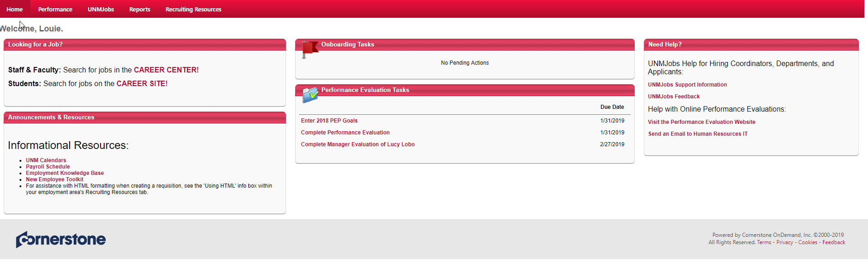Click the Due Date column header
Viewport: 868px width, 266px height.
612,107
